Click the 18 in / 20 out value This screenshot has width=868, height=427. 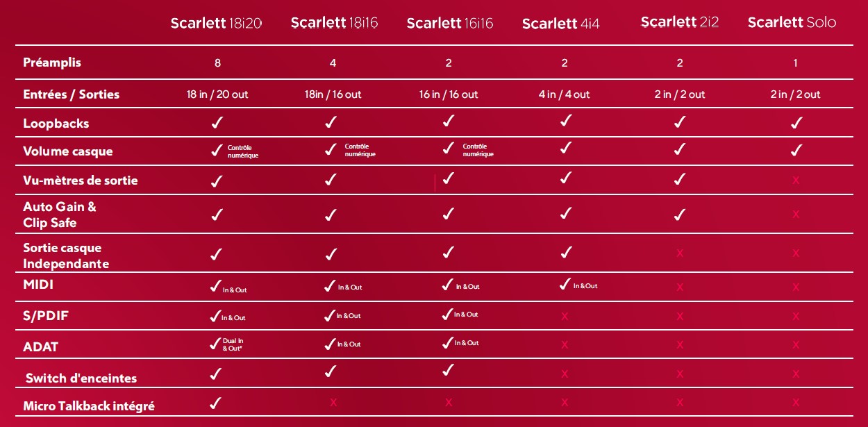tap(217, 94)
